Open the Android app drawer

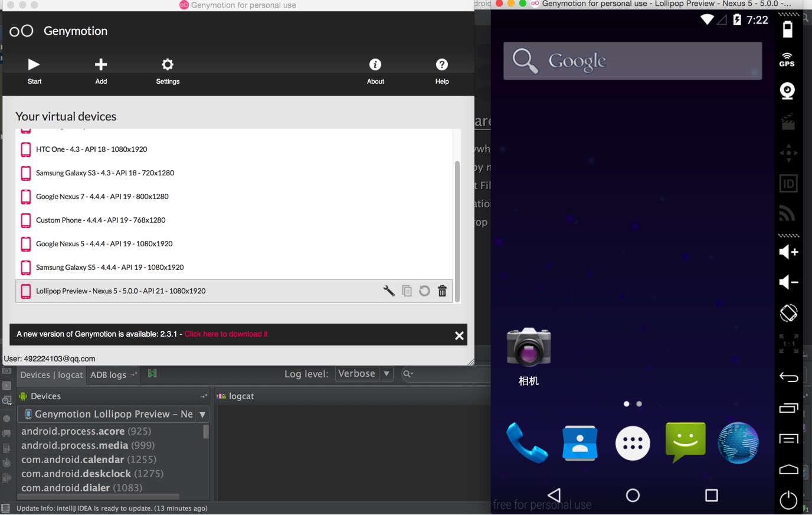[633, 443]
